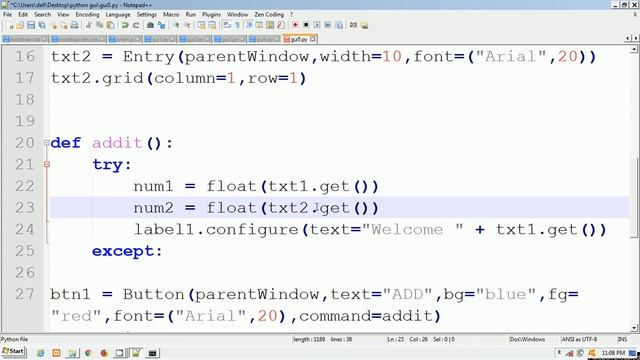The width and height of the screenshot is (640, 360).
Task: Open the Edit menu
Action: click(23, 14)
